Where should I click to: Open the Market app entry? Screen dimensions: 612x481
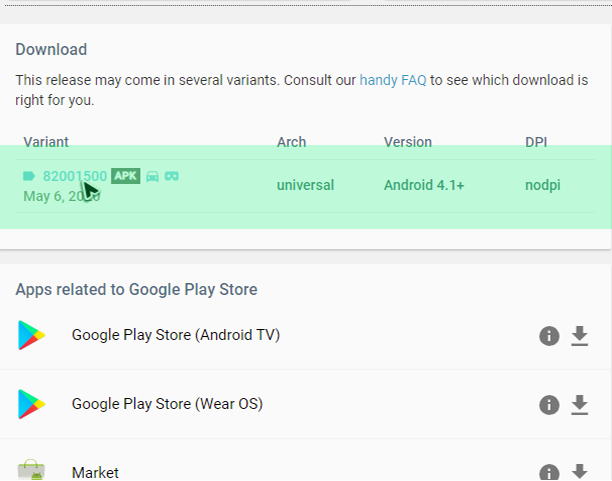[95, 473]
